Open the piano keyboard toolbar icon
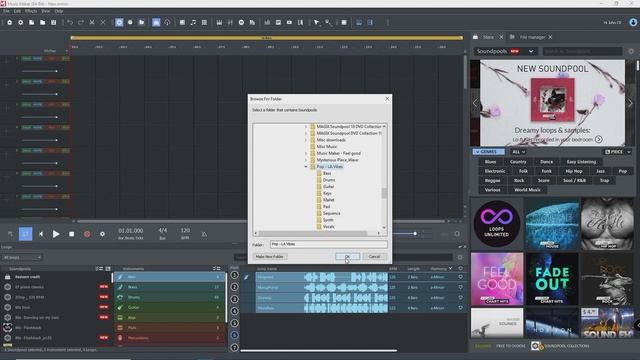Image resolution: width=640 pixels, height=360 pixels. click(219, 22)
